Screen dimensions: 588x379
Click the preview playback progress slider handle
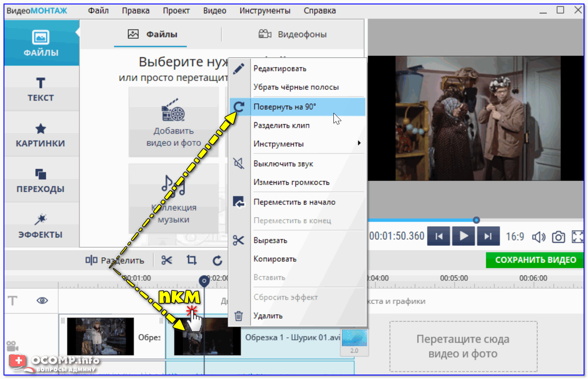click(476, 220)
